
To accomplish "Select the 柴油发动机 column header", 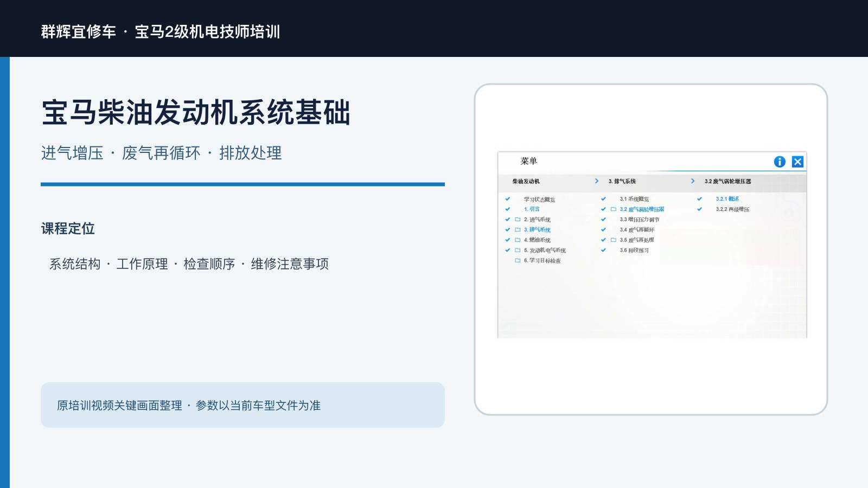I will (x=526, y=181).
